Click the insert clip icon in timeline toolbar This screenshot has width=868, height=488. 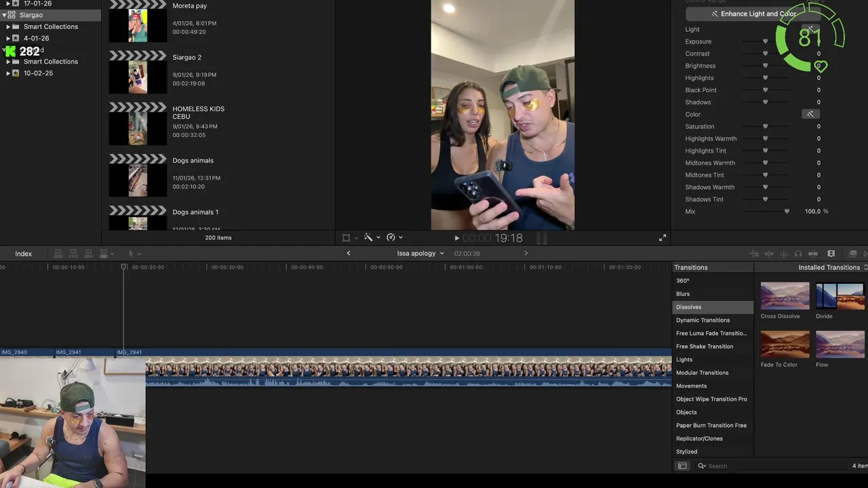tap(73, 253)
